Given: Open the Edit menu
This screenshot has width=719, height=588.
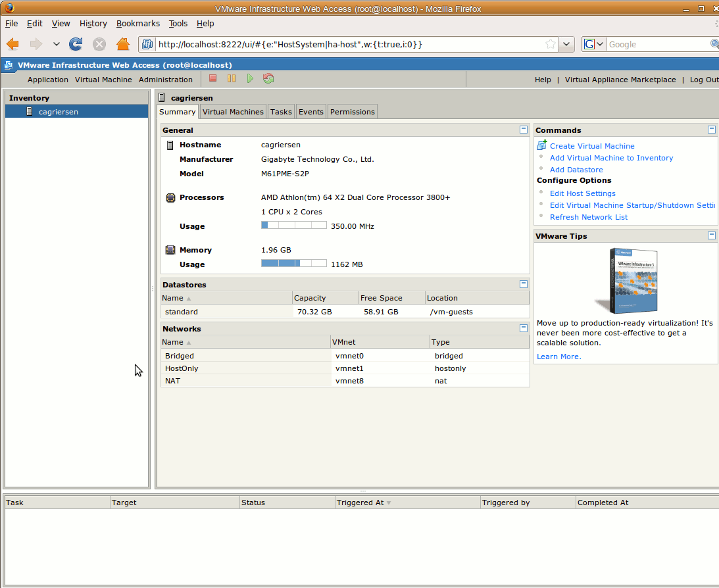Looking at the screenshot, I should 34,24.
